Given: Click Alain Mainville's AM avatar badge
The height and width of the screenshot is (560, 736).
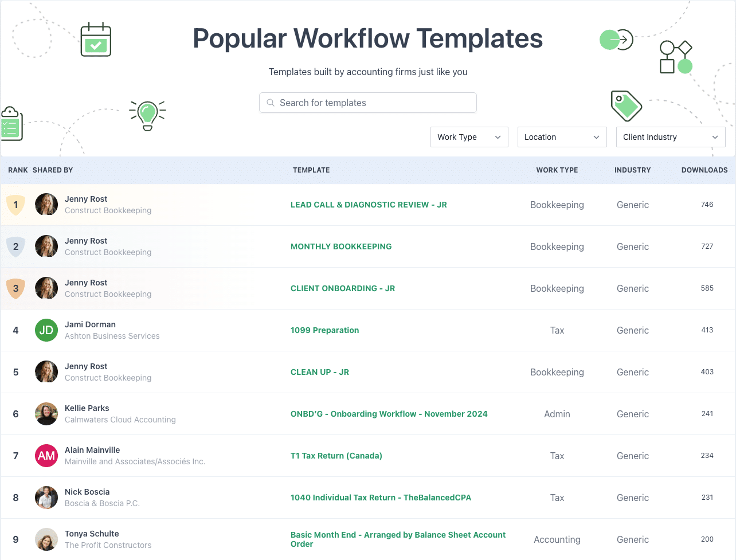Looking at the screenshot, I should point(46,456).
